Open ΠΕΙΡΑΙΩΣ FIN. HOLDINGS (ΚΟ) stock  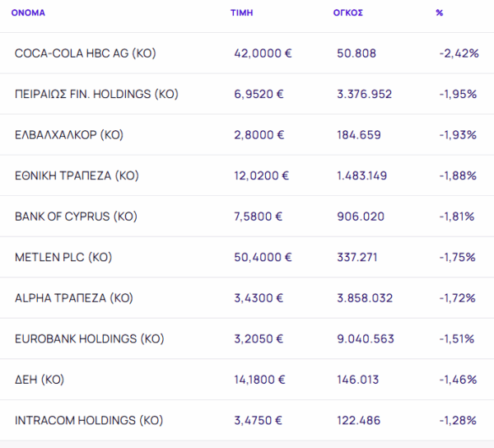pos(96,94)
